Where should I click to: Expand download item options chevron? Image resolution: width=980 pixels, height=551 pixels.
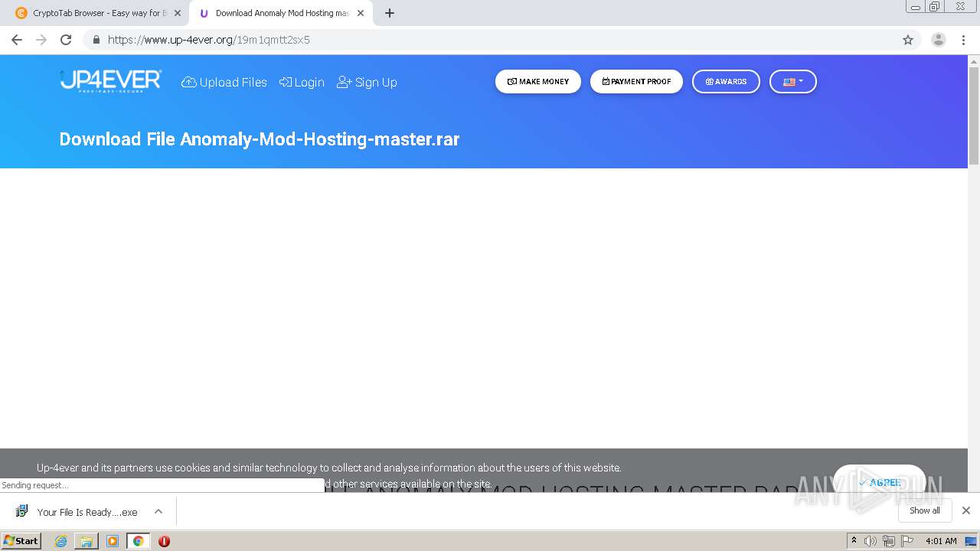pos(158,511)
